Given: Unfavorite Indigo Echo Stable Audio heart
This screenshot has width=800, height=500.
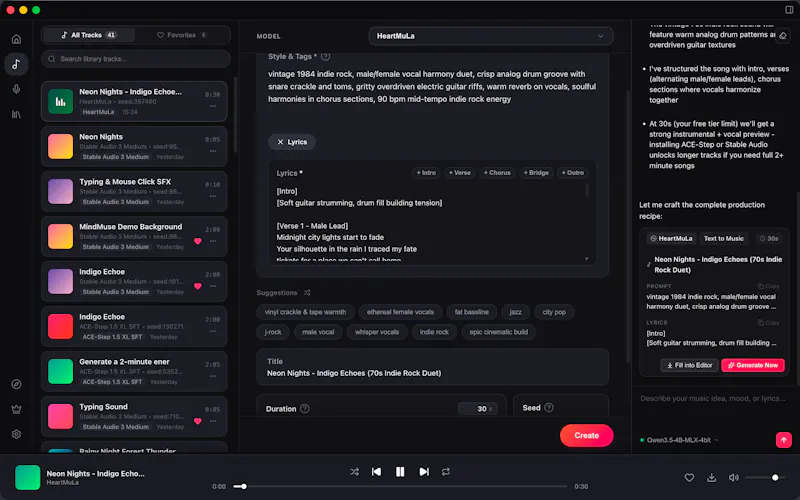Looking at the screenshot, I should 198,286.
